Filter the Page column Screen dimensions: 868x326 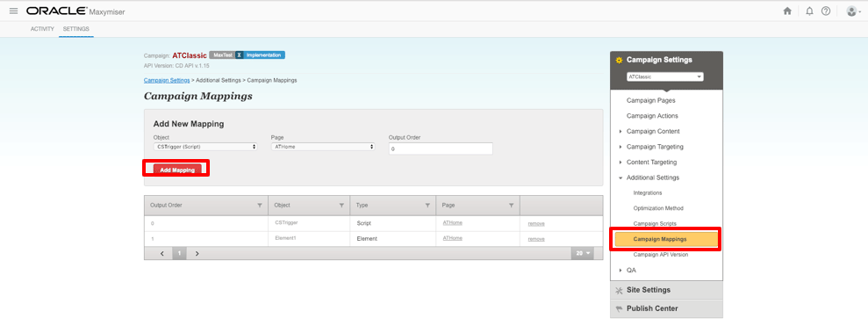point(512,205)
